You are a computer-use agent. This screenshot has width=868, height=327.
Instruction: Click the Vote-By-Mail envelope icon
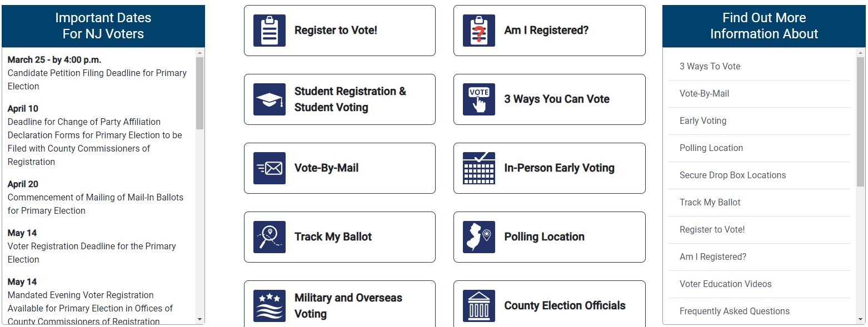tap(270, 168)
